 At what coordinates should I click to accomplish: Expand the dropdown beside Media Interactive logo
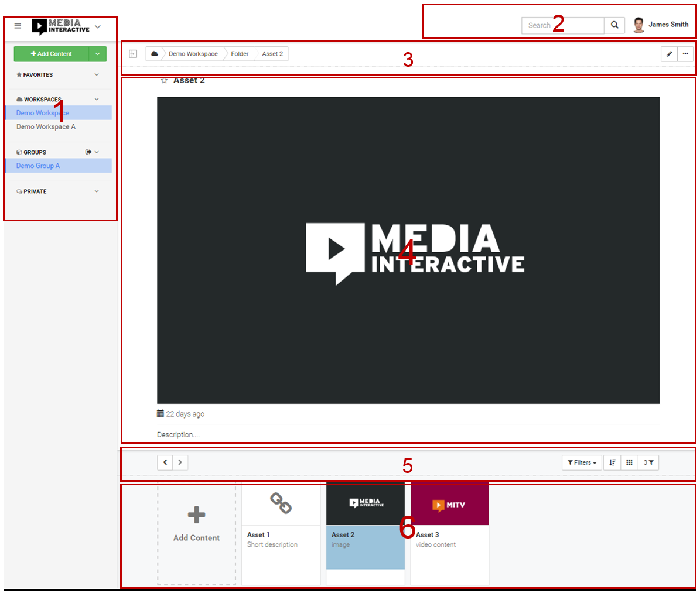98,26
